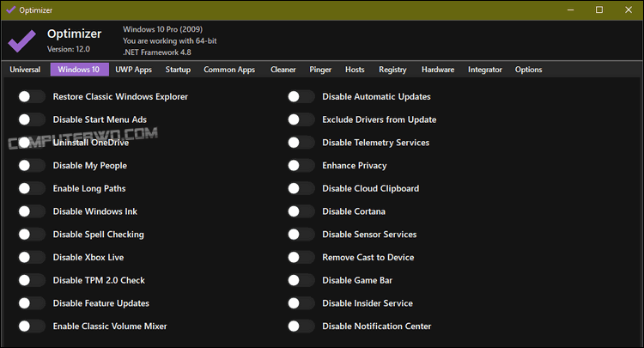
Task: Switch to the Pinger tab
Action: (320, 70)
